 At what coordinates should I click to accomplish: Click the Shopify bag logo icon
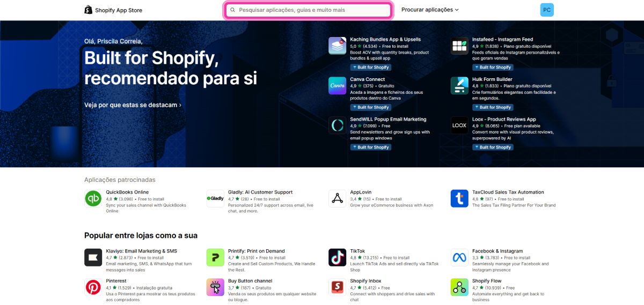click(x=89, y=10)
